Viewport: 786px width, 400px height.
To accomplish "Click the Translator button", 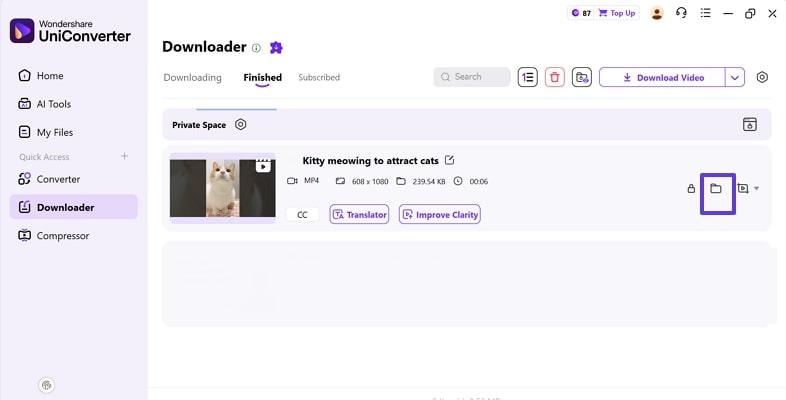I will tap(359, 214).
